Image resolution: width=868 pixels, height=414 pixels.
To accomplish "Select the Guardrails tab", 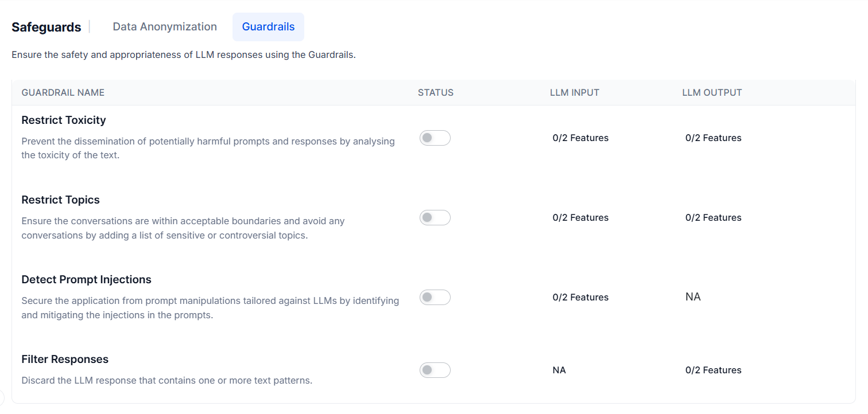I will (268, 27).
